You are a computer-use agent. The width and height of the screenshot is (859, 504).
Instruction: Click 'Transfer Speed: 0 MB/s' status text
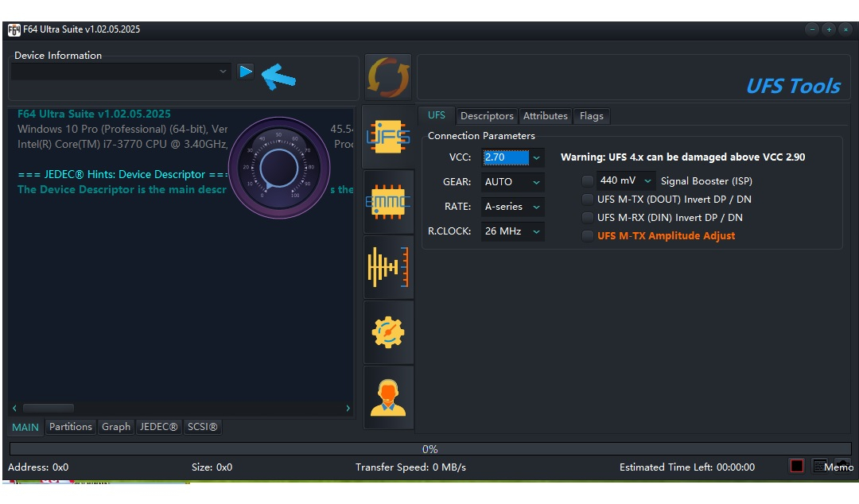pos(410,467)
